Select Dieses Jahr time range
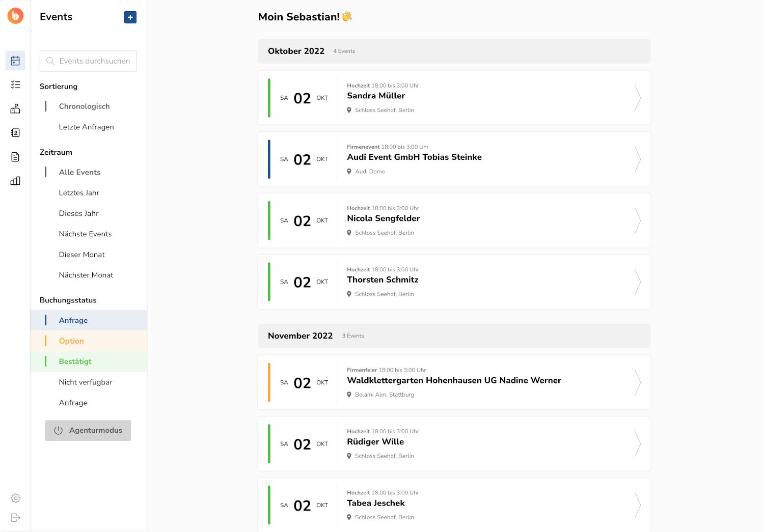The image size is (764, 532). point(78,213)
